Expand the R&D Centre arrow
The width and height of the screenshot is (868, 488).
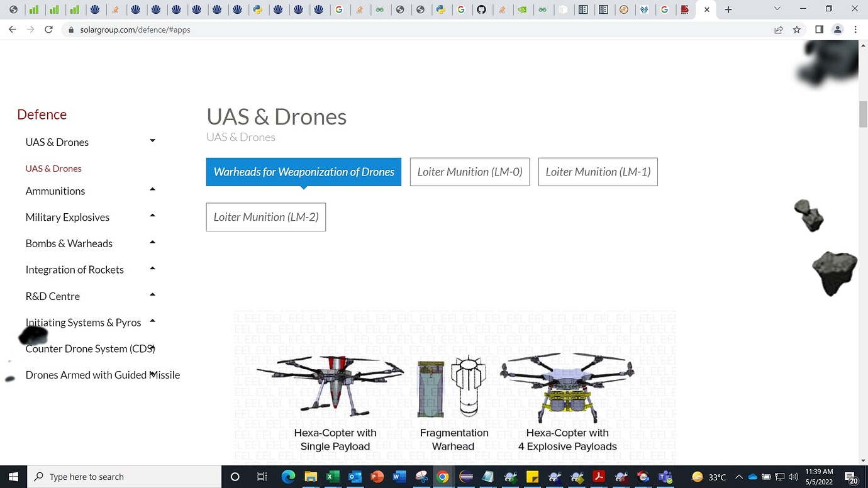click(x=152, y=295)
